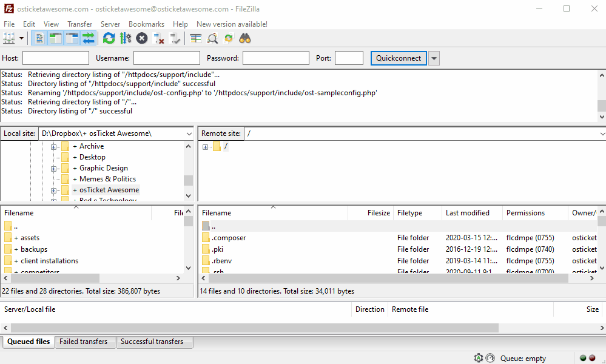Click the speed limits gauge icon
This screenshot has width=606, height=364.
pos(490,358)
